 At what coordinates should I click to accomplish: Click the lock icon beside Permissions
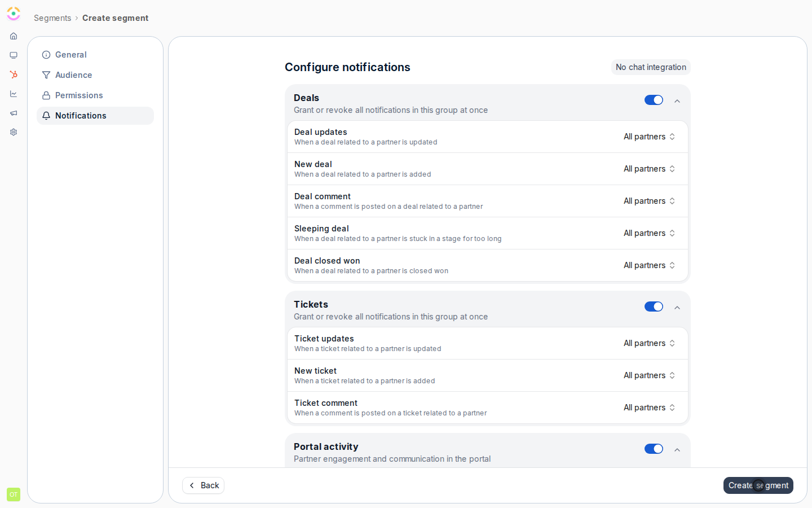pos(46,95)
